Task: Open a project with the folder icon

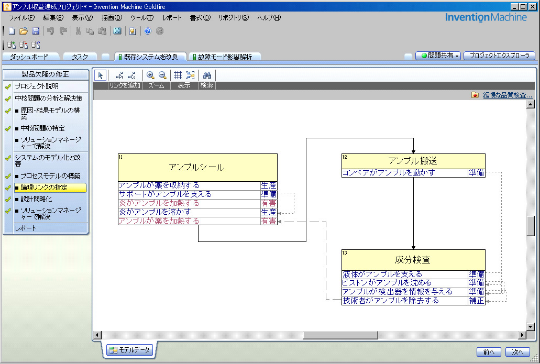Action: [x=23, y=31]
